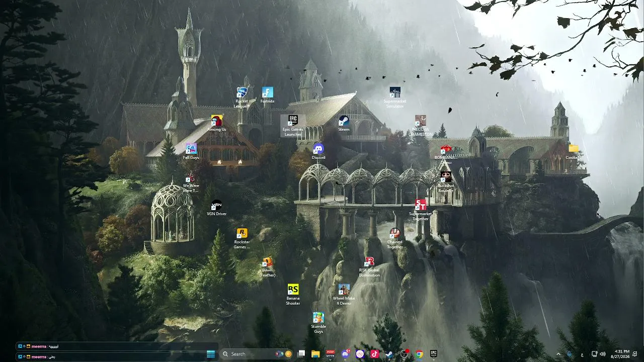
Task: Select the Supermarket Together desktop icon
Action: [421, 210]
